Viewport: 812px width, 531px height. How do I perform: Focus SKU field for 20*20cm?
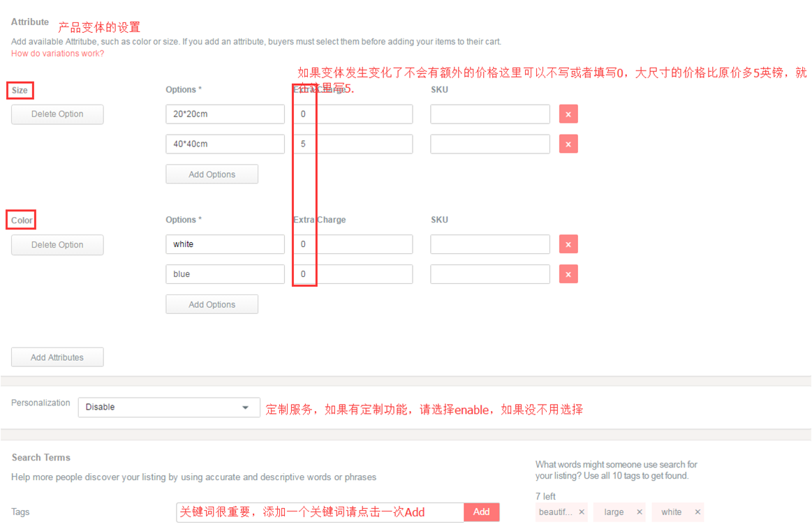click(490, 114)
